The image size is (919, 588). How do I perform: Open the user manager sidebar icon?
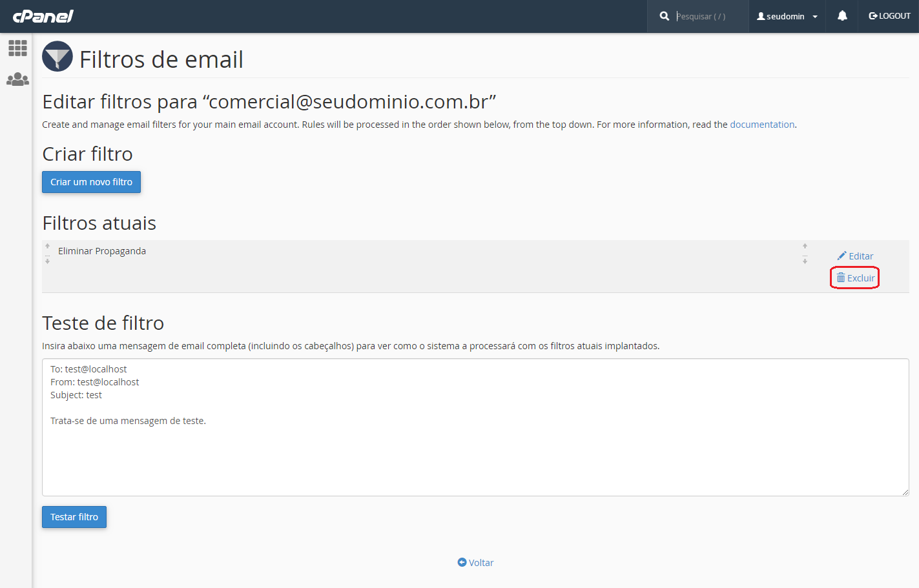(x=17, y=79)
